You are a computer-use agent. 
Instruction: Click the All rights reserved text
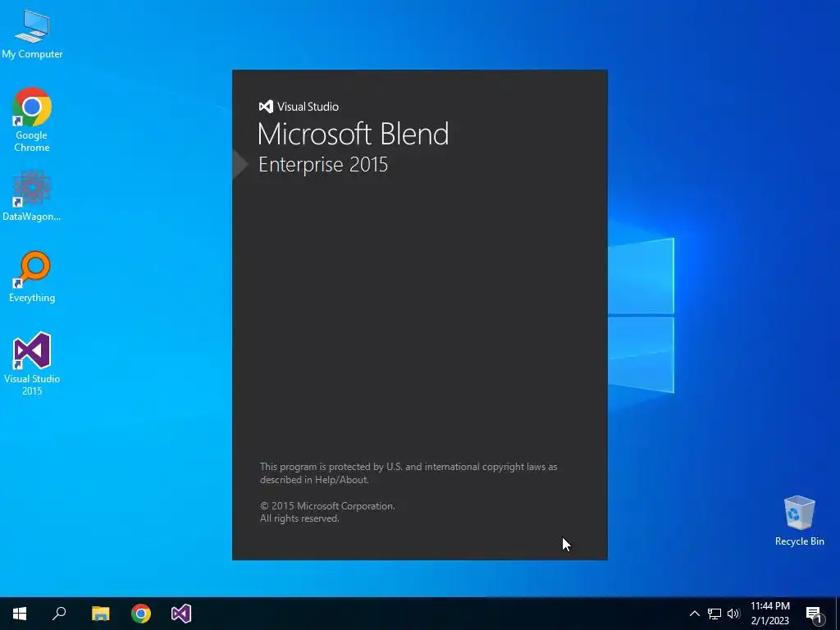(299, 518)
